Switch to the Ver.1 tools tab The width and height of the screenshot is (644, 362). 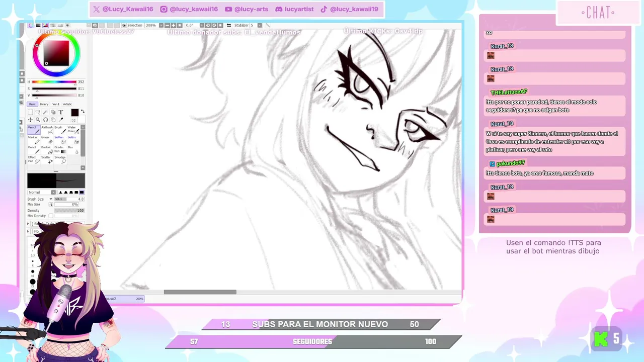point(56,104)
